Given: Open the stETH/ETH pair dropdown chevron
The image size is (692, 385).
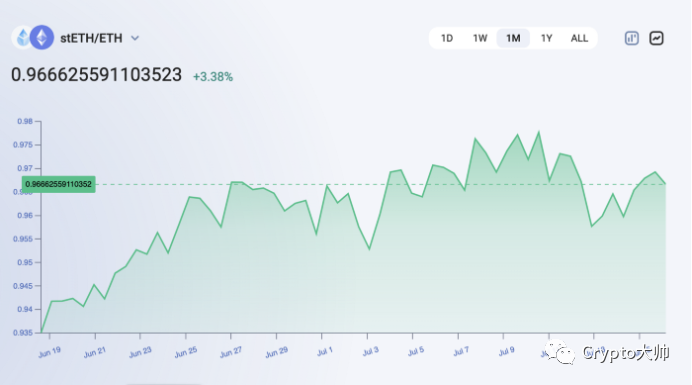Looking at the screenshot, I should pyautogui.click(x=135, y=38).
